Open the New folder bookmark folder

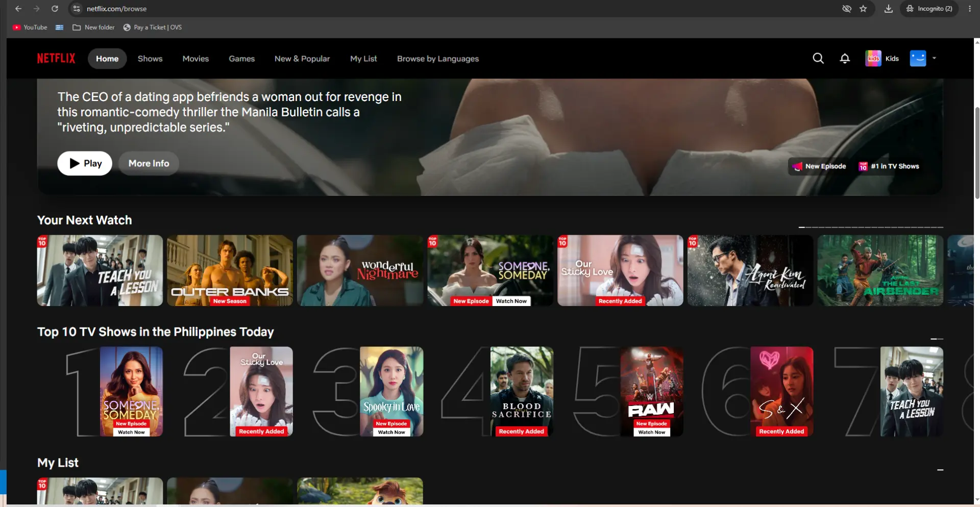pyautogui.click(x=93, y=28)
